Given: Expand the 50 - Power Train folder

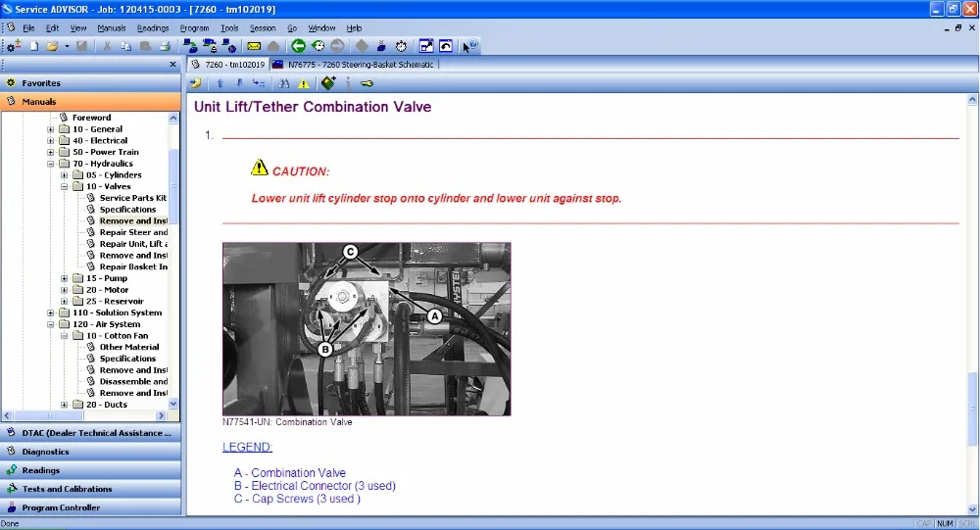Looking at the screenshot, I should click(x=51, y=152).
